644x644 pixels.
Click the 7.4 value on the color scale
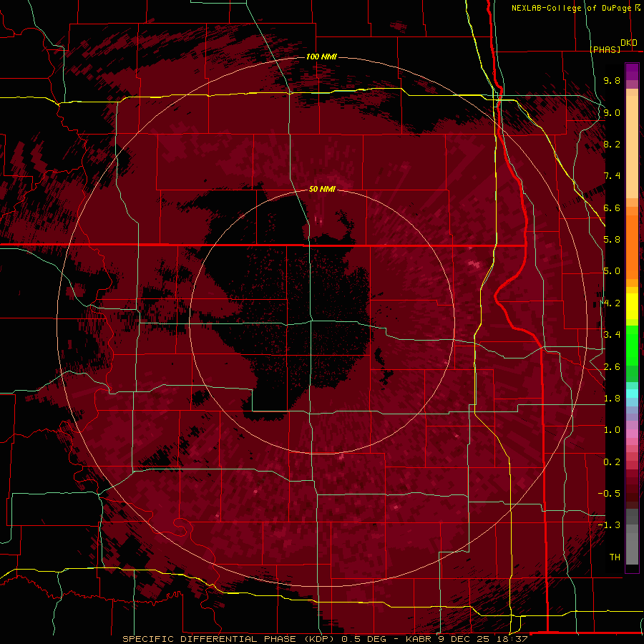pyautogui.click(x=612, y=176)
